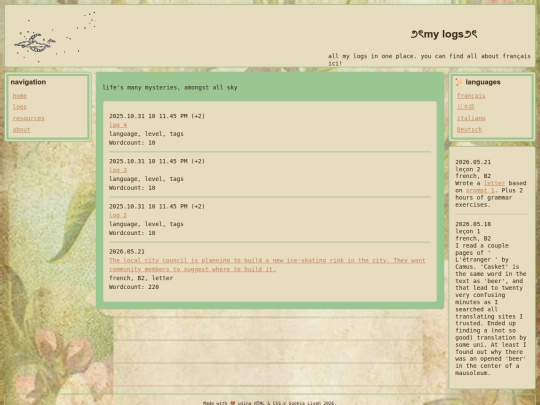The height and width of the screenshot is (405, 540).
Task: Open the log 4 entry link
Action: pos(118,125)
